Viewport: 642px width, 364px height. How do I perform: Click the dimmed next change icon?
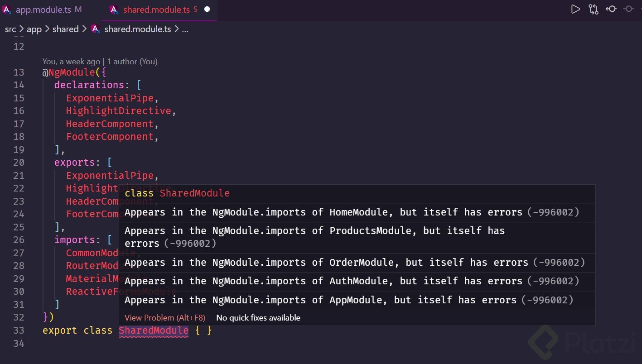click(x=629, y=9)
